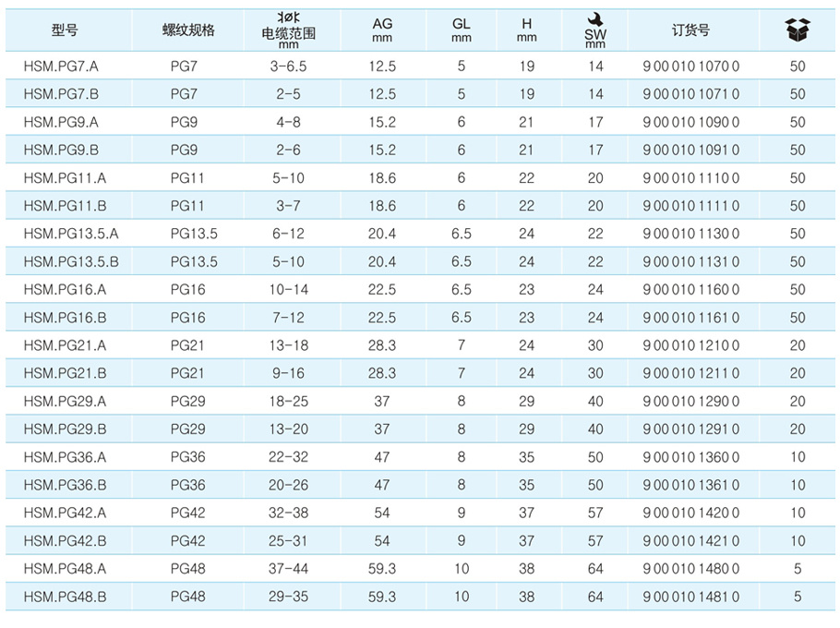Image resolution: width=840 pixels, height=628 pixels.
Task: Select model cell HSM.PG29.A
Action: (65, 402)
